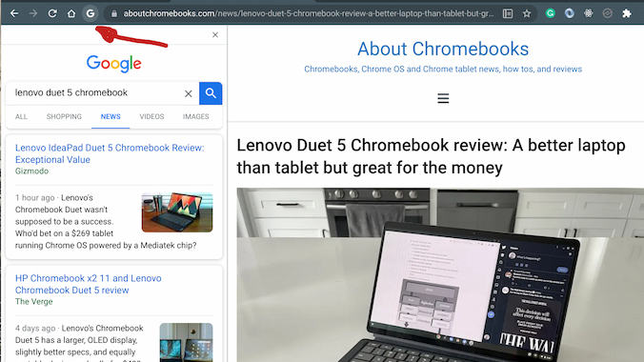Close the Google side search panel
Screen dimensions: 644x362
click(215, 35)
